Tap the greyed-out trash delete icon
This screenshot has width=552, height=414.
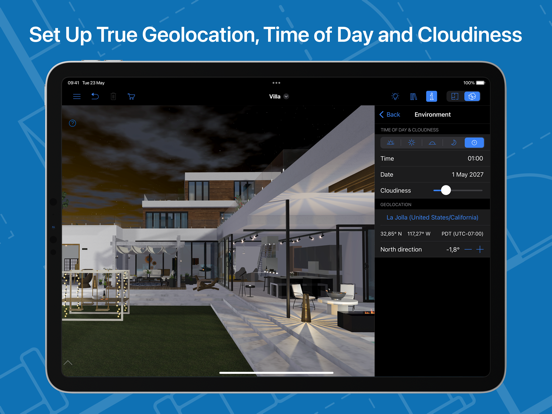coord(113,96)
